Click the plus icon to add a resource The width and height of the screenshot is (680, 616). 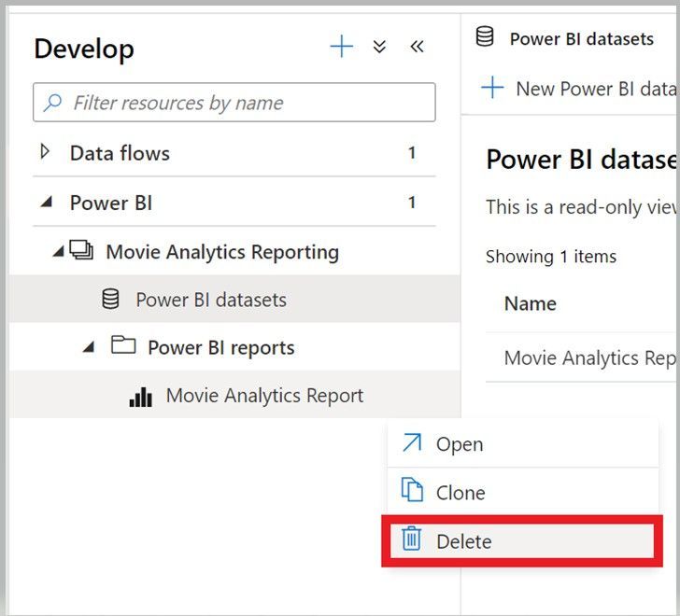tap(342, 47)
